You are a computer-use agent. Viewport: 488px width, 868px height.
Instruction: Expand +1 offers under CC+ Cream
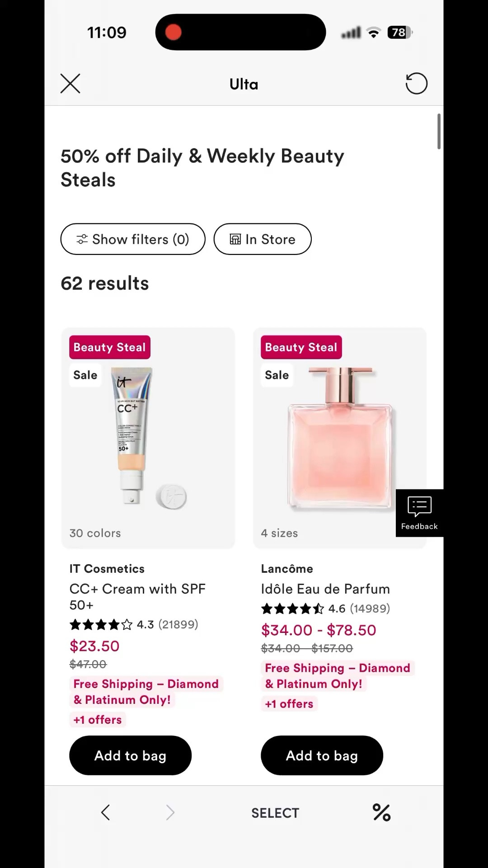tap(98, 719)
